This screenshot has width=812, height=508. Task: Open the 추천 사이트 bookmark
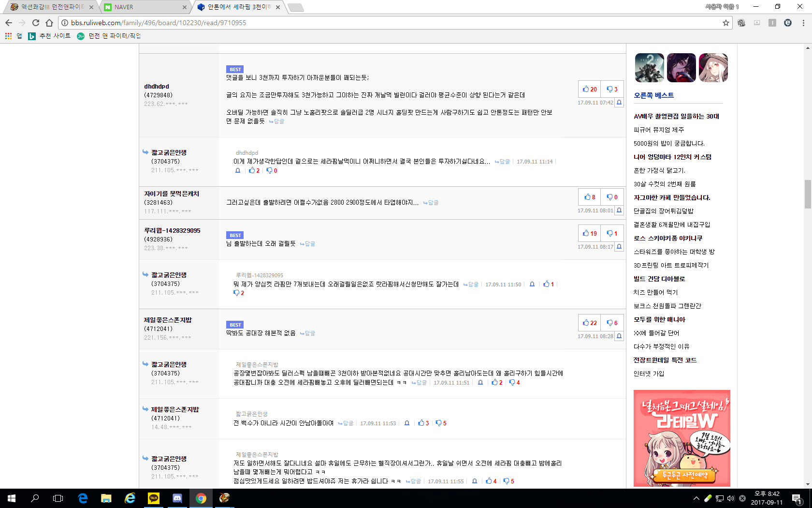click(50, 36)
